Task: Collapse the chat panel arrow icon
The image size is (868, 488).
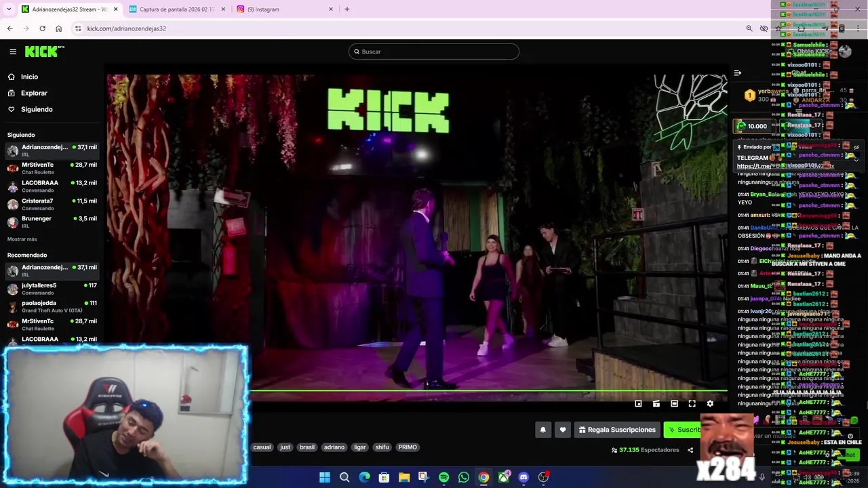Action: 738,73
